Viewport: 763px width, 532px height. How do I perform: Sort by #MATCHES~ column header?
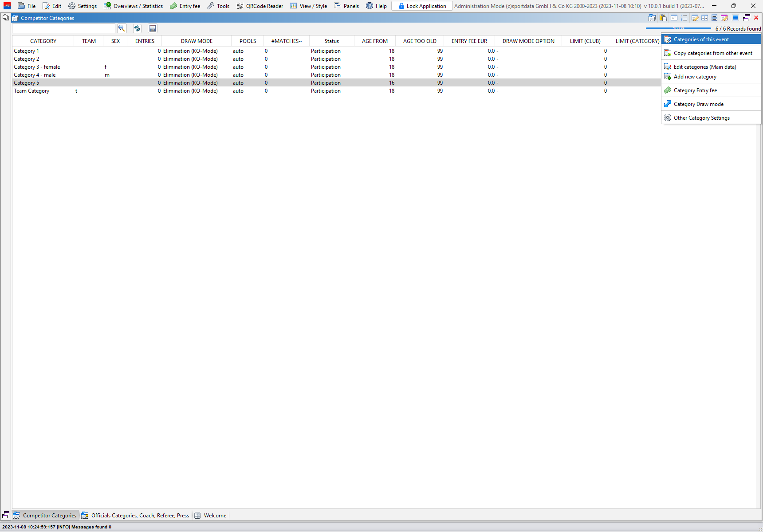click(x=287, y=41)
